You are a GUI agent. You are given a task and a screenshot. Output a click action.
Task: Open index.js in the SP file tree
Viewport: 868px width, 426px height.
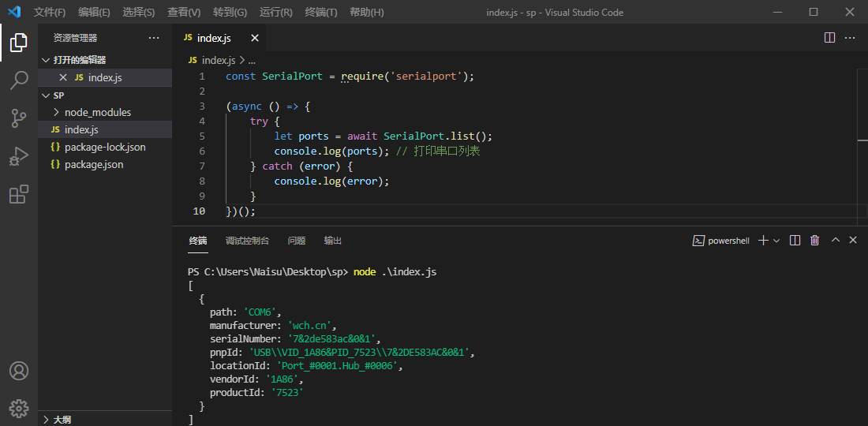click(x=81, y=129)
